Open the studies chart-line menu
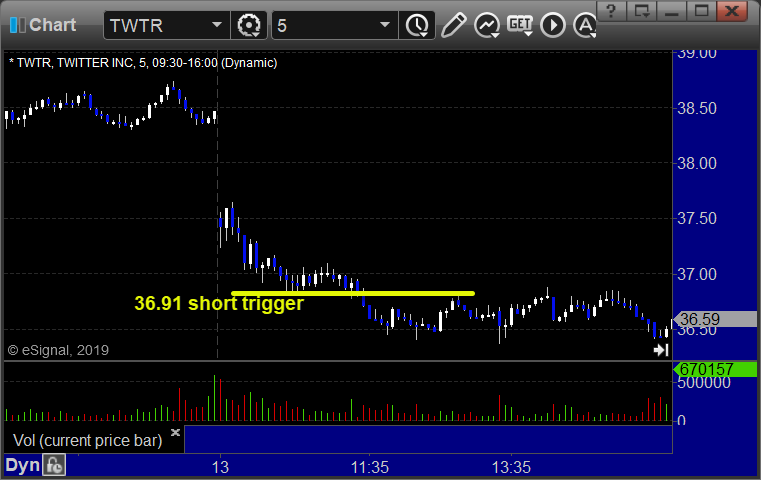This screenshot has width=761, height=480. 487,25
